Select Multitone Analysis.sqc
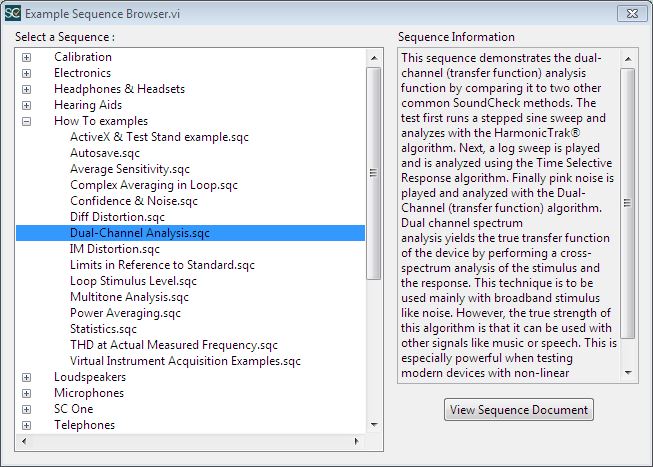The width and height of the screenshot is (653, 467). pyautogui.click(x=130, y=297)
